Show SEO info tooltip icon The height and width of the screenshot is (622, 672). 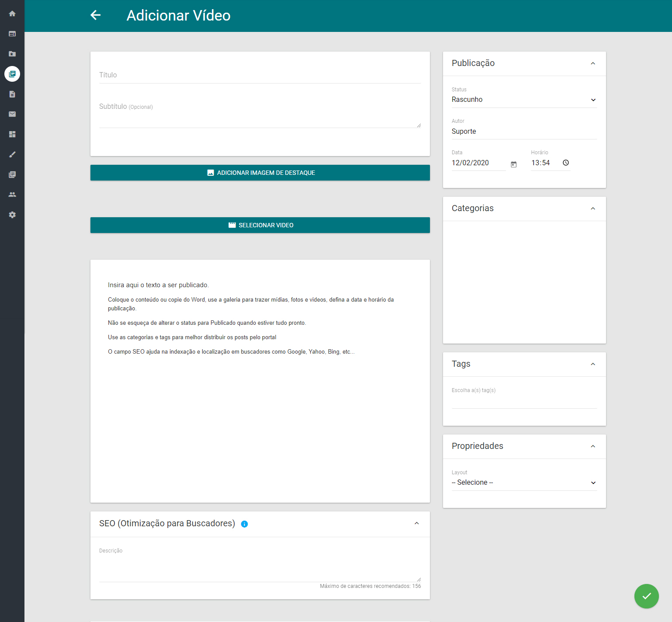click(245, 524)
